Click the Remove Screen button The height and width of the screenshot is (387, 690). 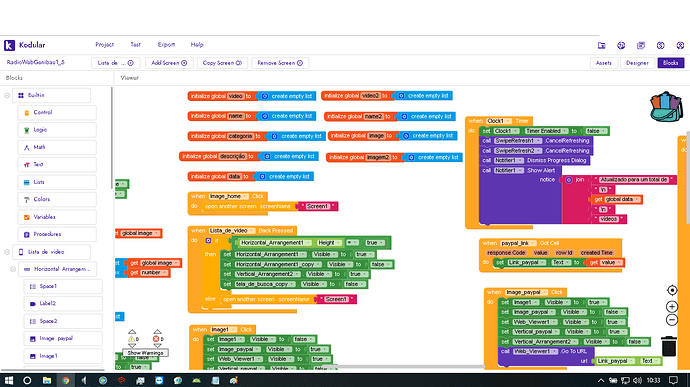tap(280, 63)
